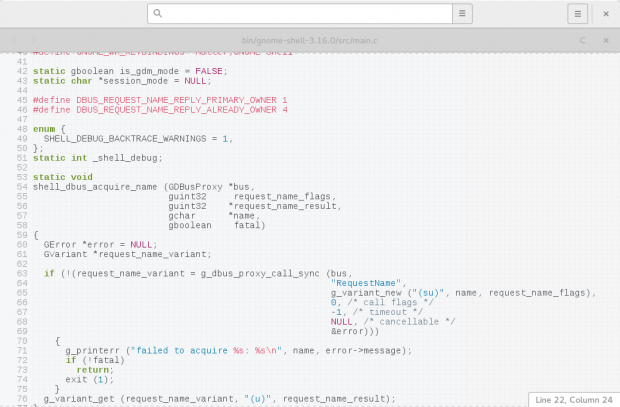This screenshot has width=620, height=407.
Task: Click 'gchar' type on line 57
Action: pyautogui.click(x=182, y=216)
